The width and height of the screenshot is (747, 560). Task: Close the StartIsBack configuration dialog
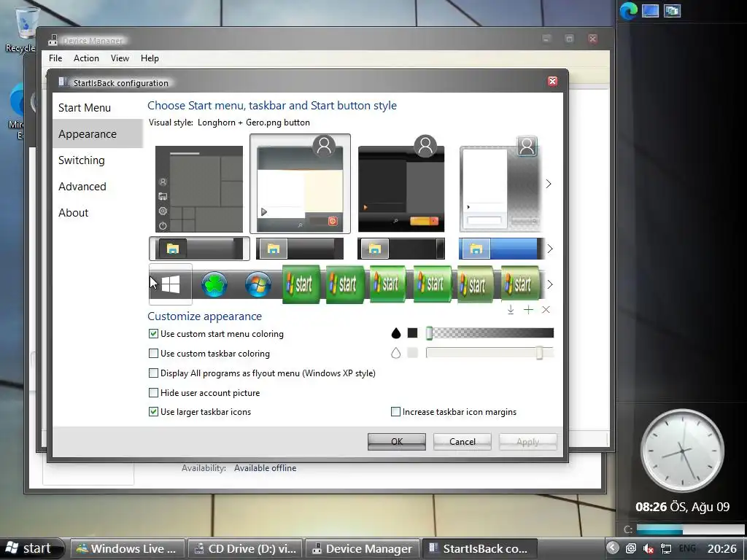tap(552, 81)
